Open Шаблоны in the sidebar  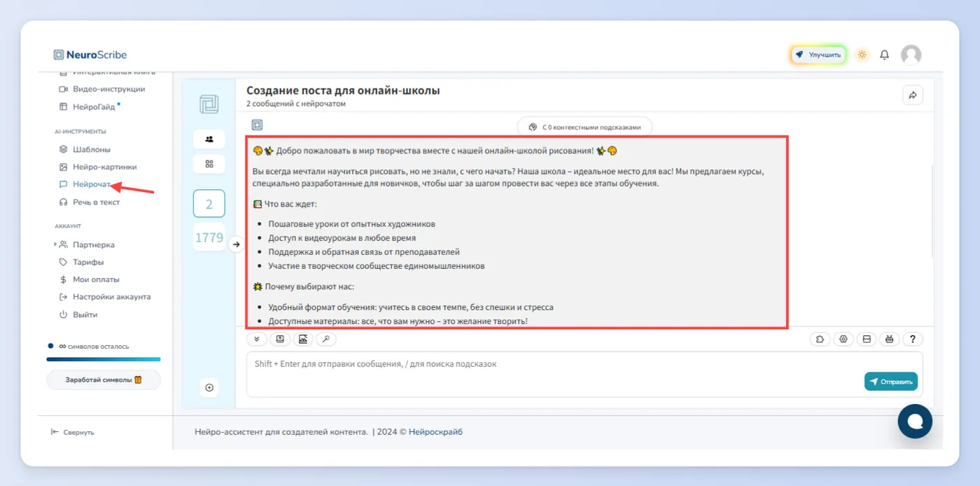click(x=91, y=149)
